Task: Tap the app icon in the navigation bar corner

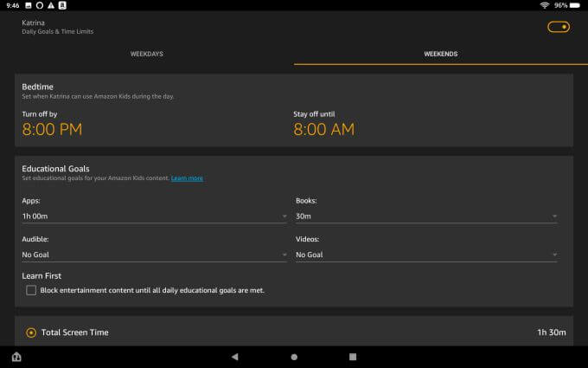Action: point(16,357)
